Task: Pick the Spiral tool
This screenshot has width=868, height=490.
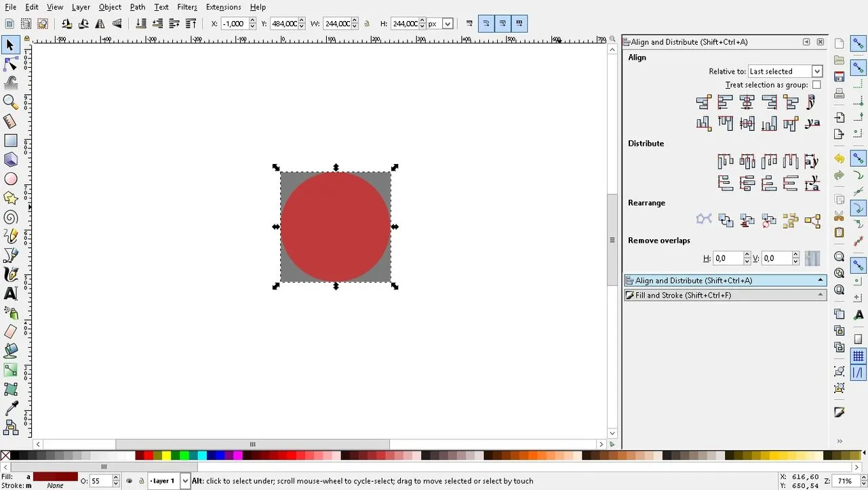Action: 10,218
